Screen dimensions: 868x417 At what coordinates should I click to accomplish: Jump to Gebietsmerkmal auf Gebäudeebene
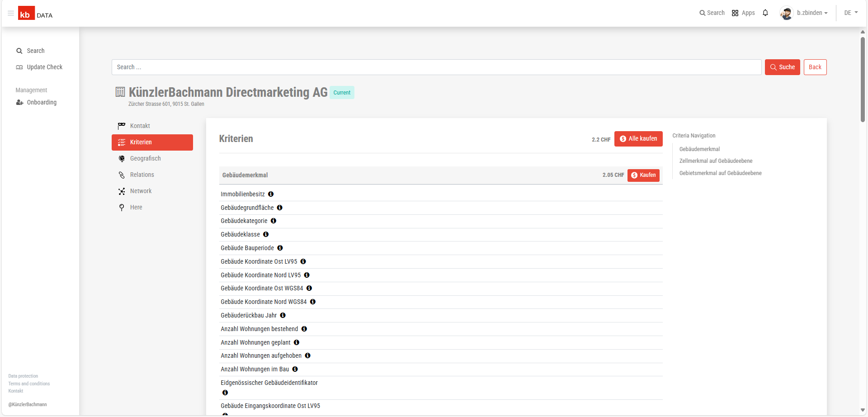coord(720,173)
